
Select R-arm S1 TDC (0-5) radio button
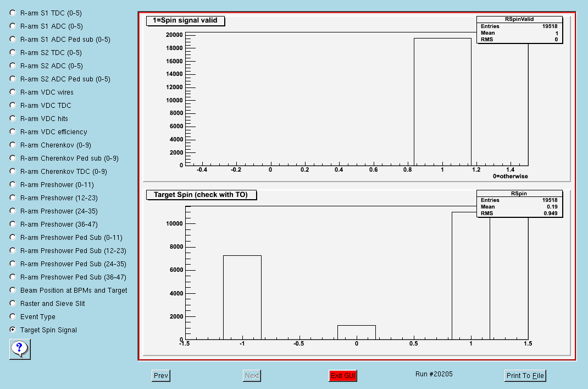tap(13, 13)
